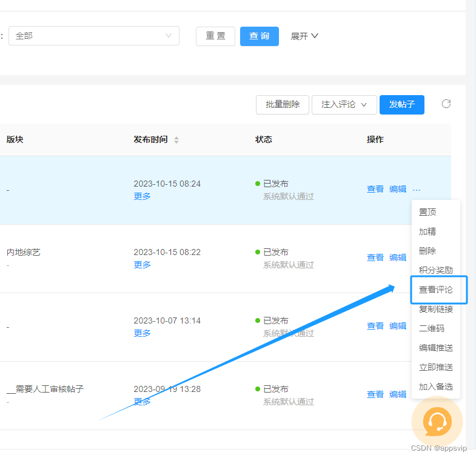Click 编辑 in the 内地综艺 row

(398, 258)
